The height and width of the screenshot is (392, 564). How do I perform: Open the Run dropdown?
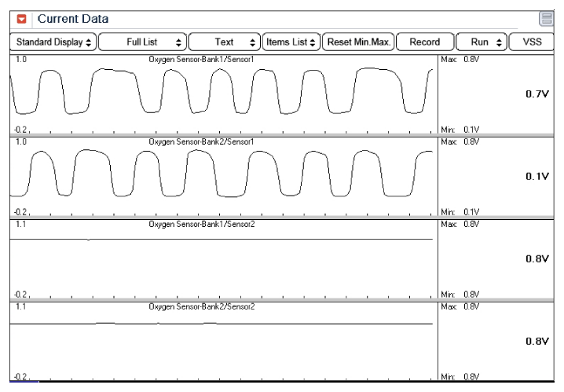pyautogui.click(x=481, y=42)
